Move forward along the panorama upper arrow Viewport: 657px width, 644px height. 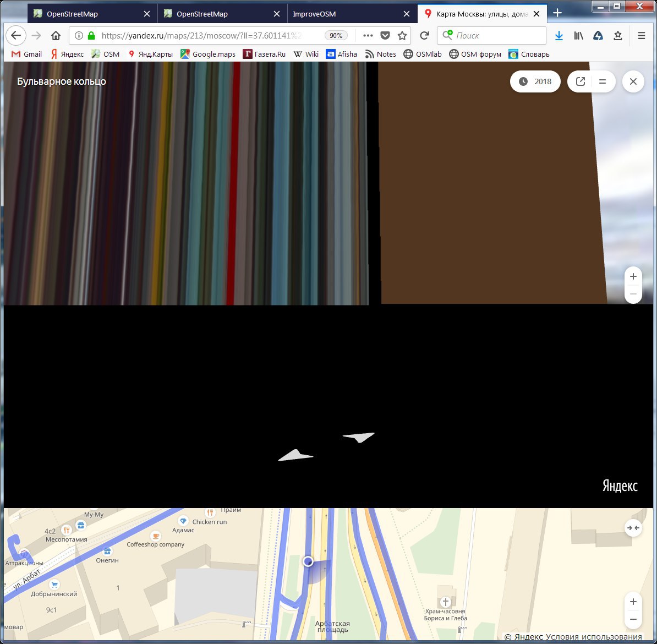tap(359, 437)
